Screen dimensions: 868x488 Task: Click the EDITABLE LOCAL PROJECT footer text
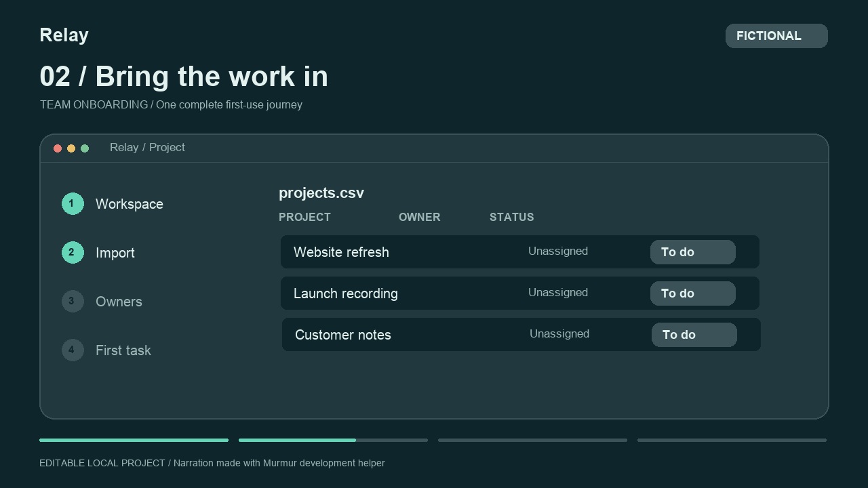coord(212,463)
